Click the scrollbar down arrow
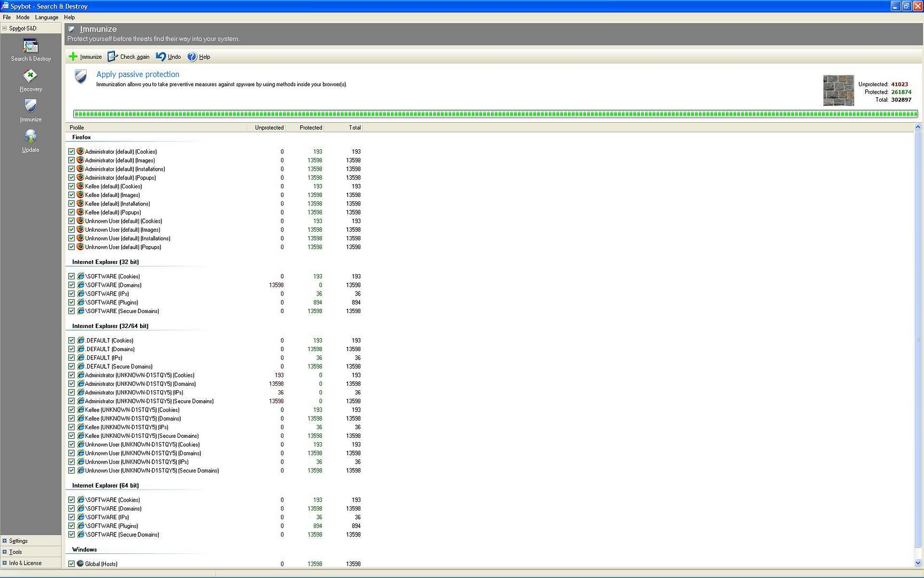The height and width of the screenshot is (578, 924). click(918, 563)
